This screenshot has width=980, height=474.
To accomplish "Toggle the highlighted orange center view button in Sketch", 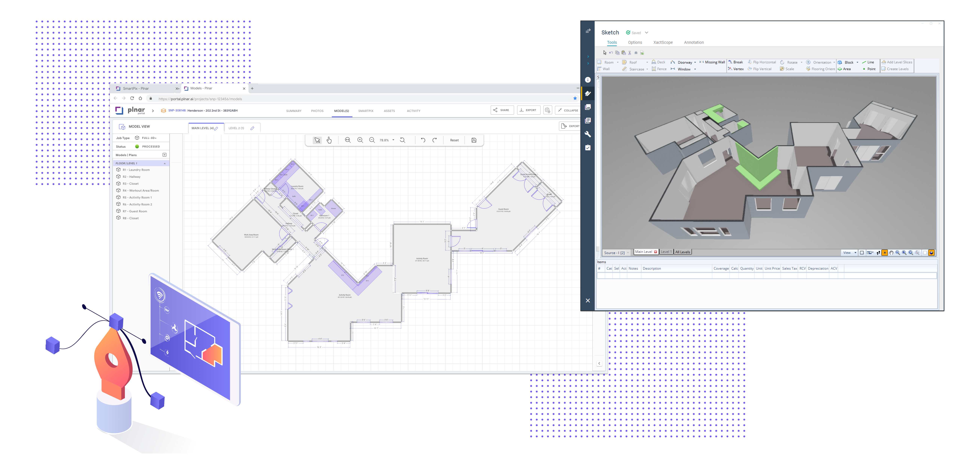I will (x=885, y=253).
